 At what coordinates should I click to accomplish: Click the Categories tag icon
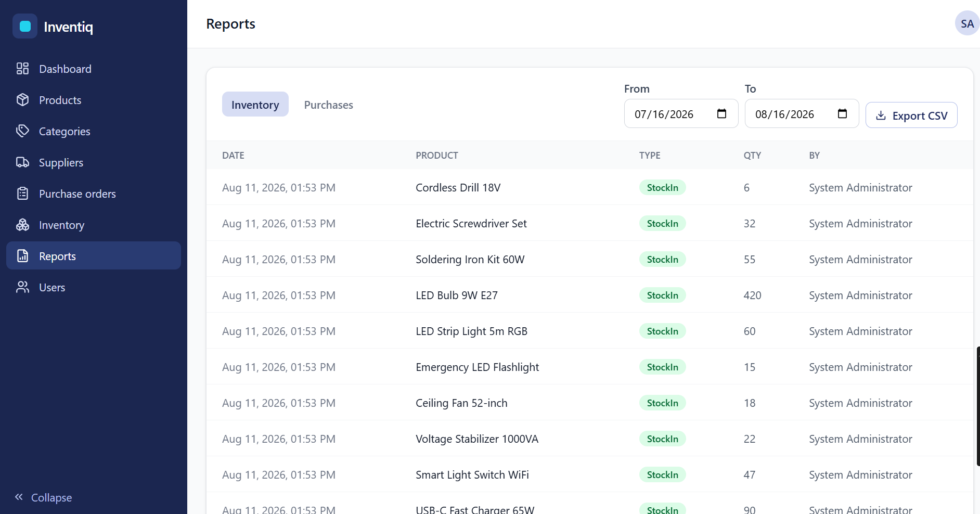[22, 131]
